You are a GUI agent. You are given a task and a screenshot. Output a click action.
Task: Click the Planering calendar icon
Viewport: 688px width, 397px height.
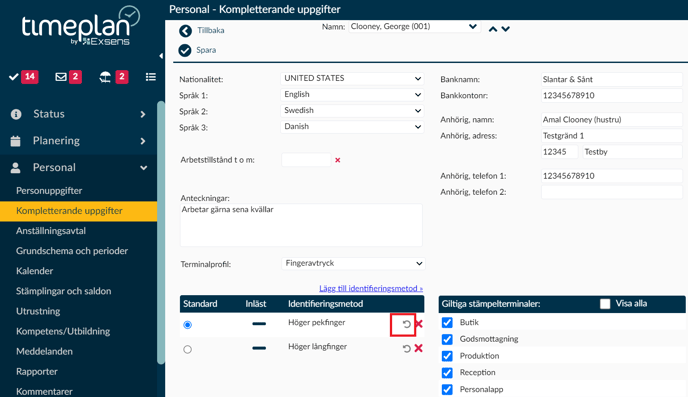click(x=15, y=141)
